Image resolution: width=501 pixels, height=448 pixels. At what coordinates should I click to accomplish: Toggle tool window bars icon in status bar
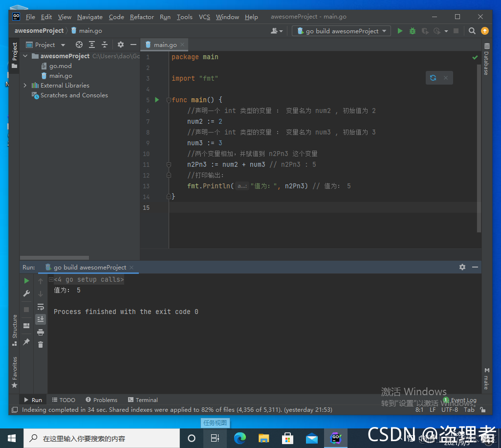(x=15, y=410)
